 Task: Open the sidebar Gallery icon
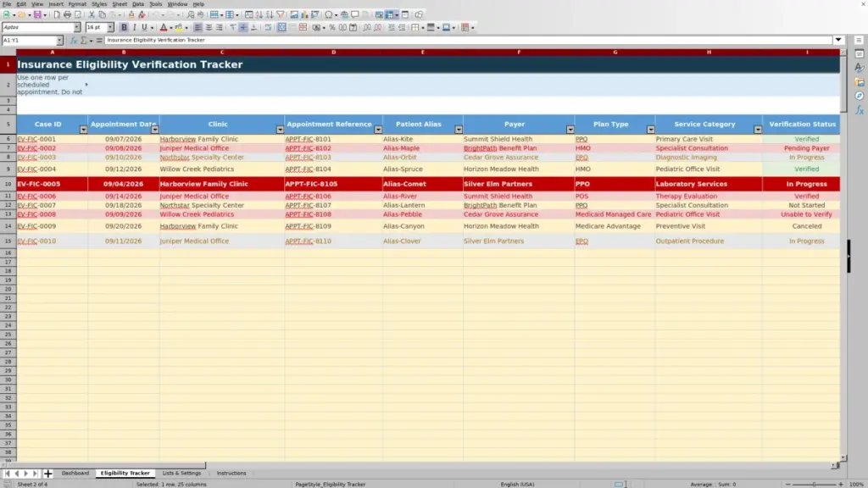pos(860,82)
